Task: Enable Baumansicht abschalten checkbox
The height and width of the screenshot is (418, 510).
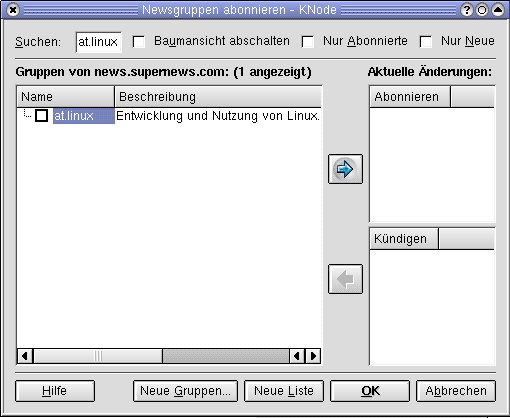Action: tap(139, 42)
